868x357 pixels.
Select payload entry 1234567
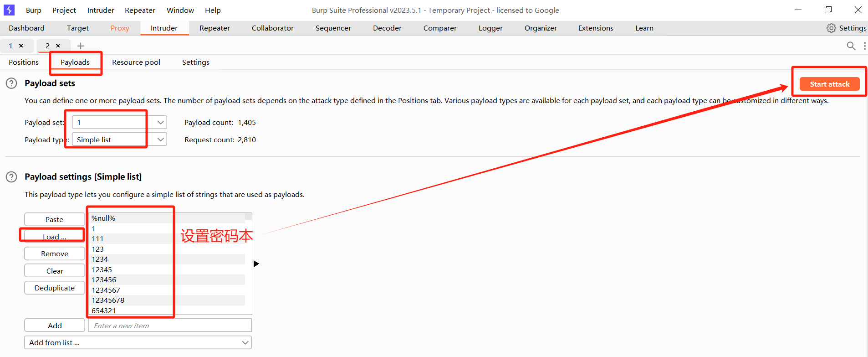pyautogui.click(x=167, y=290)
